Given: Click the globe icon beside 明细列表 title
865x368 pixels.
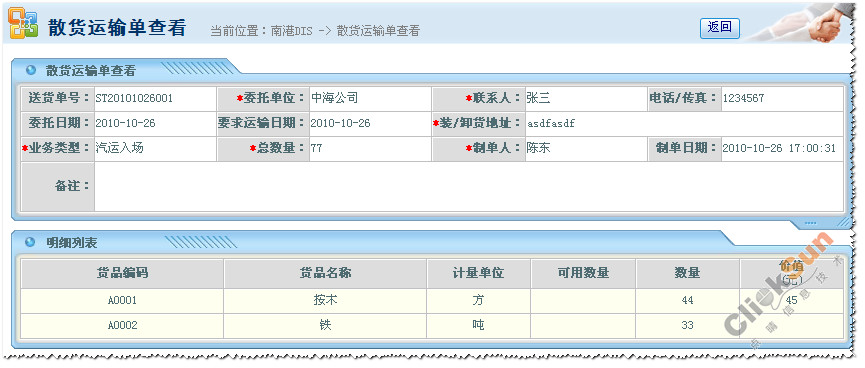Looking at the screenshot, I should click(x=31, y=242).
